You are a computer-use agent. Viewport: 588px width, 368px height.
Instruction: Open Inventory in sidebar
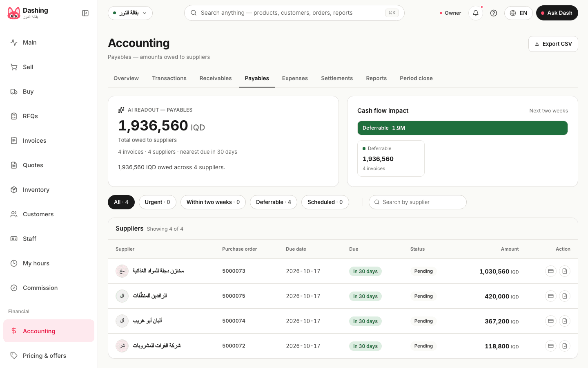(49, 190)
